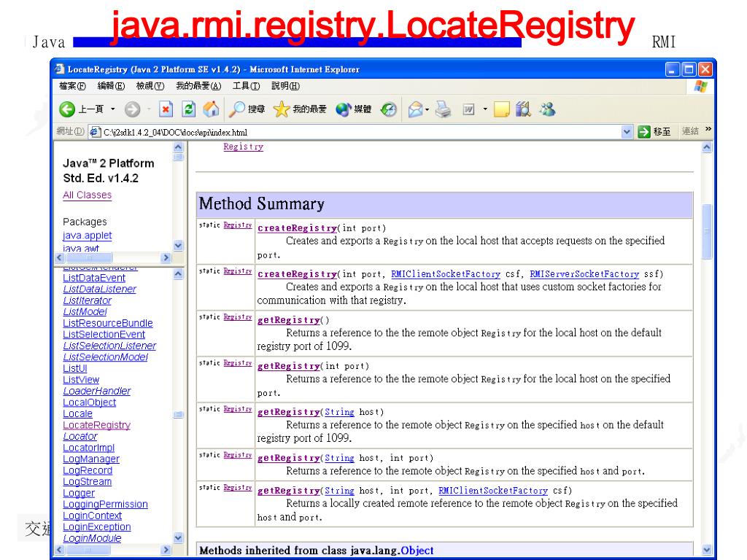
Task: Expand the 連結 links toolbar chevron
Action: (x=708, y=128)
